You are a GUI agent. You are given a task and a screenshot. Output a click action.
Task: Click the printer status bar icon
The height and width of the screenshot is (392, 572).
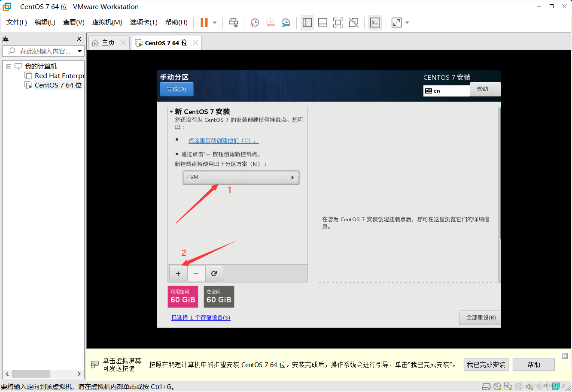(x=519, y=387)
